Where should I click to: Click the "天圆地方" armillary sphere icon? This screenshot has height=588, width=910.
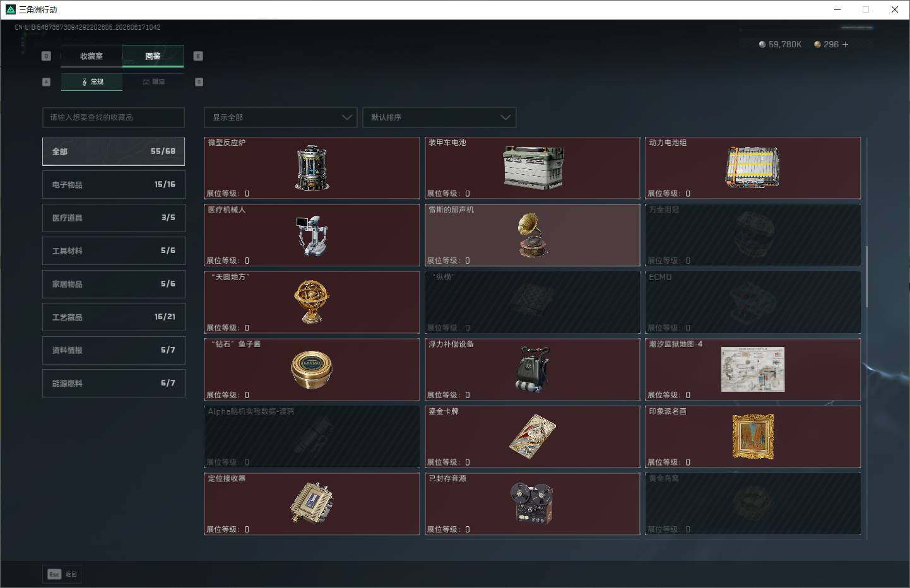(x=312, y=302)
